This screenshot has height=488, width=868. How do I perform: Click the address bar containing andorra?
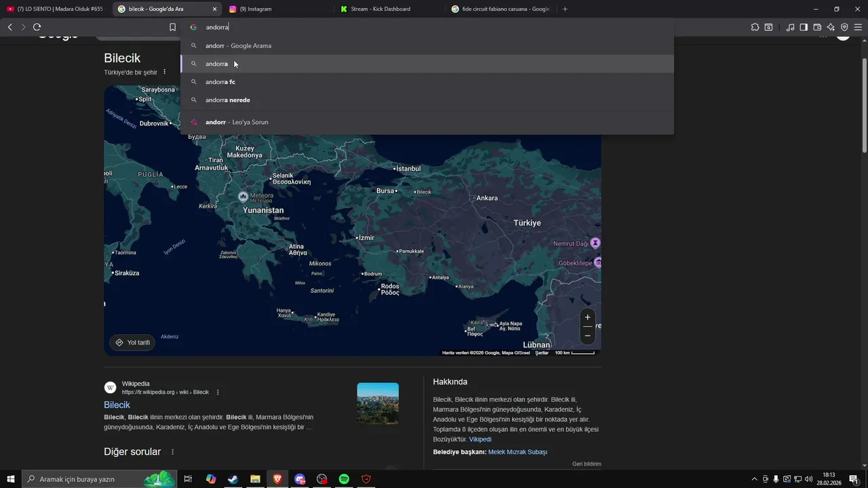[x=427, y=27]
